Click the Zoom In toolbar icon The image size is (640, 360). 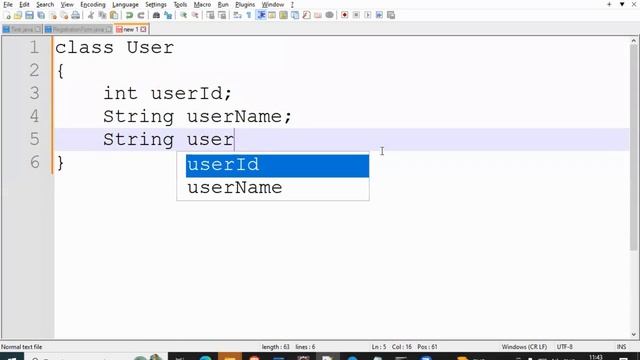pyautogui.click(x=184, y=16)
